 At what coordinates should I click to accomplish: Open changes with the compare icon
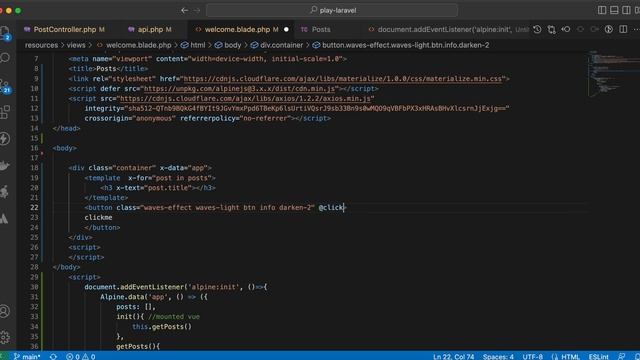click(551, 29)
